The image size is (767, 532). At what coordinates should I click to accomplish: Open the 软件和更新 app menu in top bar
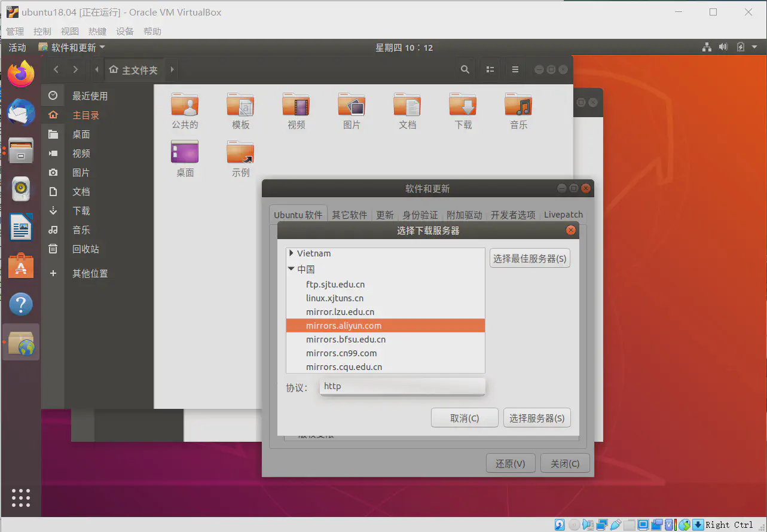tap(72, 48)
